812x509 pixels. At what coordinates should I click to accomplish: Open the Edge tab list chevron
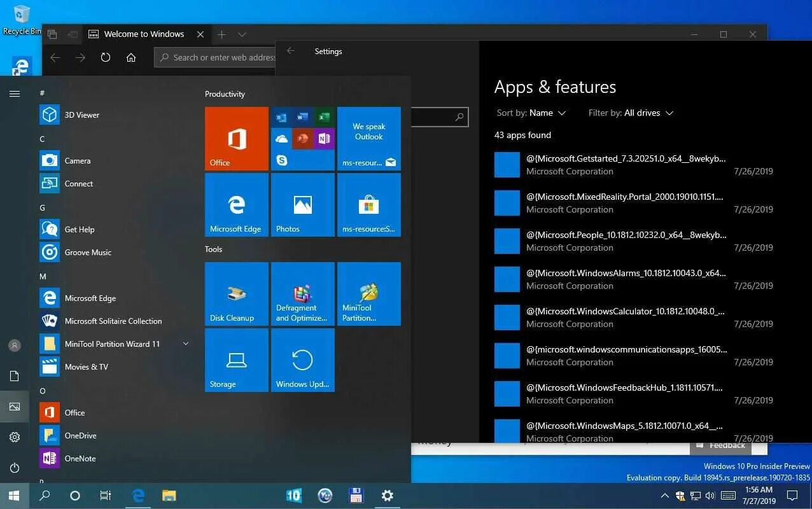[x=242, y=34]
